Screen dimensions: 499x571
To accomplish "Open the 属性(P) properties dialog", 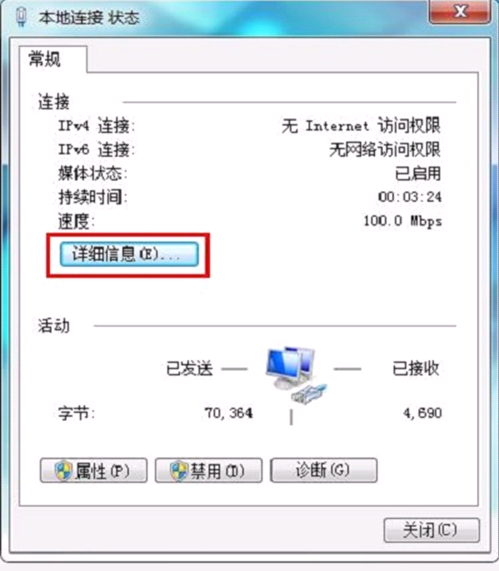I will pyautogui.click(x=94, y=470).
